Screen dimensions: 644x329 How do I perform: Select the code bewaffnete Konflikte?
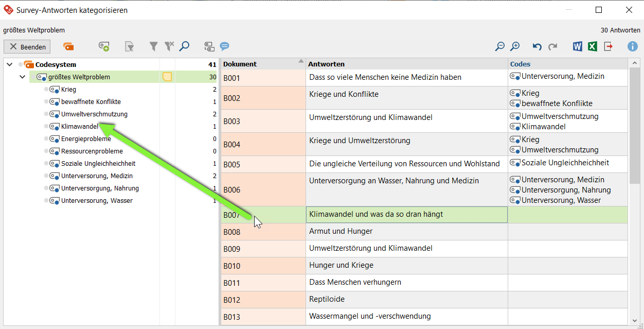tap(91, 102)
